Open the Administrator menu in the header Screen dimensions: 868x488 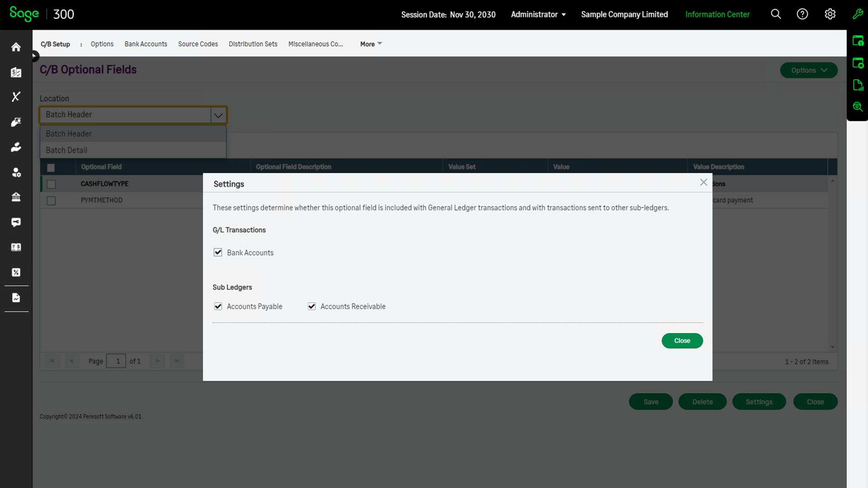point(538,14)
